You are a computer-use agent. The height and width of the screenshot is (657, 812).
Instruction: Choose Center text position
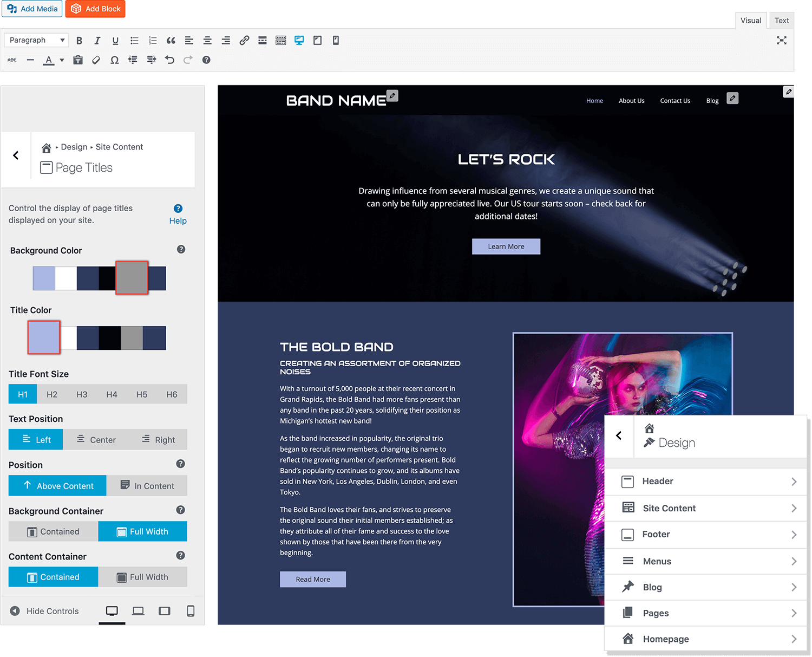pyautogui.click(x=96, y=440)
